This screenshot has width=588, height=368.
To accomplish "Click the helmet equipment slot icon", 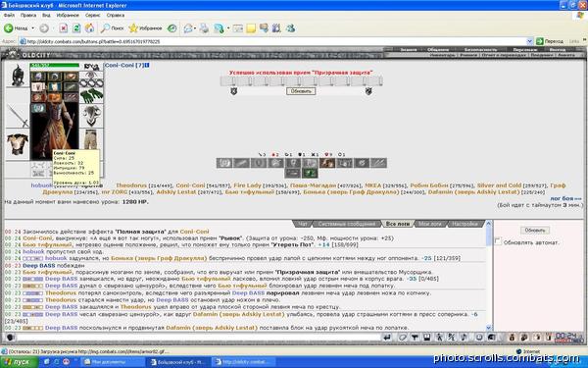I will coord(18,76).
